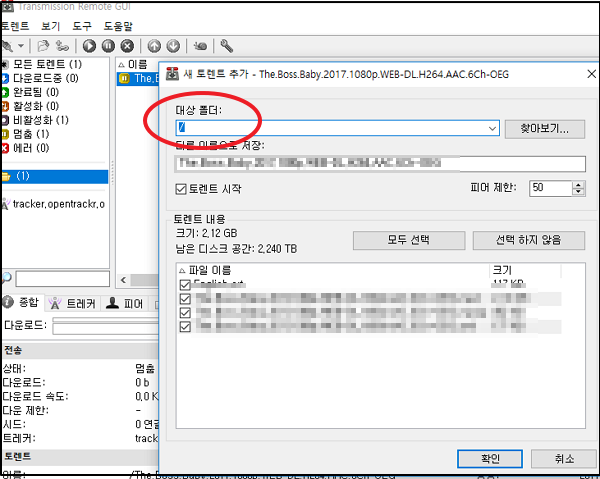Switch to the 트레커 tab

[x=73, y=303]
